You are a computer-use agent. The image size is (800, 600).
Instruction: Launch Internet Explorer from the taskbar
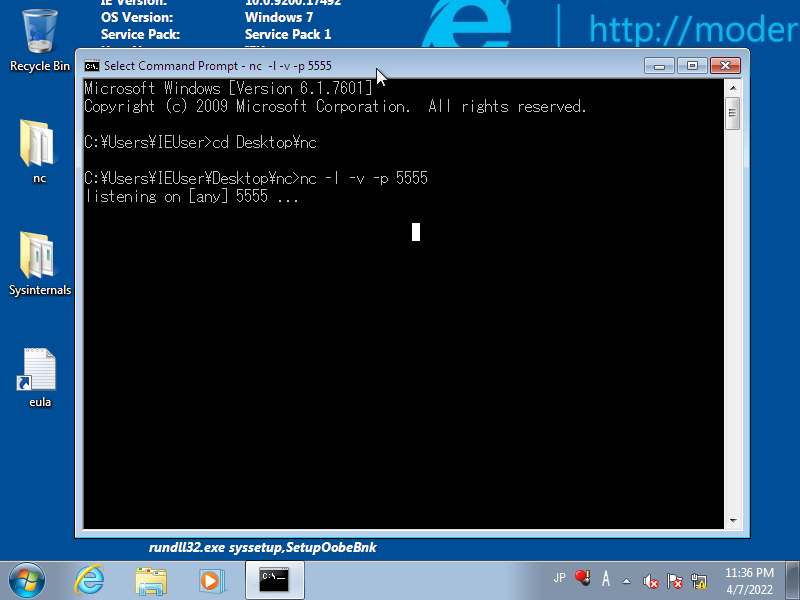point(89,580)
